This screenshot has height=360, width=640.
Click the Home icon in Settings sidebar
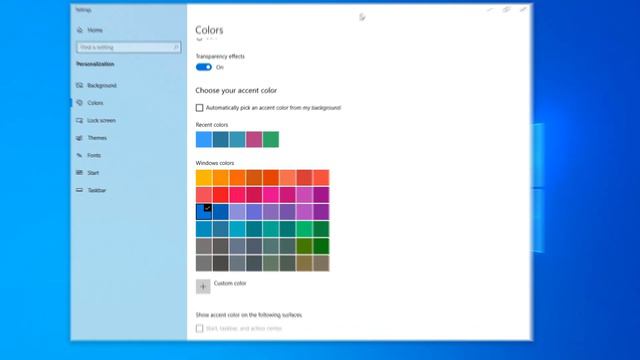pyautogui.click(x=80, y=30)
